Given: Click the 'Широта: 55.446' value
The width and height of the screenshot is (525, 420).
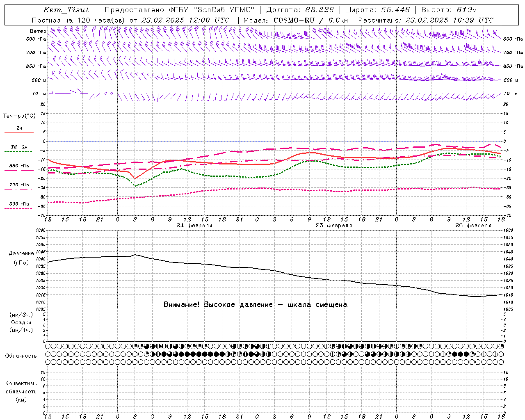Looking at the screenshot, I should click(x=377, y=10).
